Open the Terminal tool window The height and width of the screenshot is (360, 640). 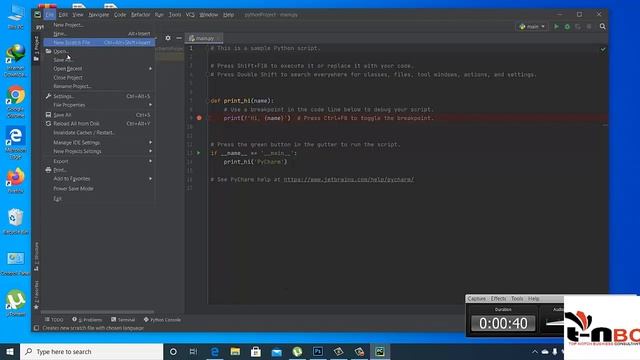click(x=123, y=320)
